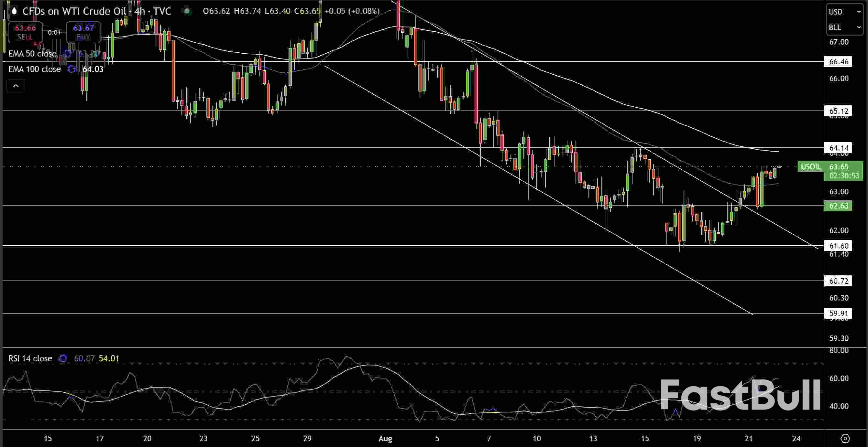Click the BUY button showing 63.67
Image resolution: width=868 pixels, height=447 pixels.
83,32
